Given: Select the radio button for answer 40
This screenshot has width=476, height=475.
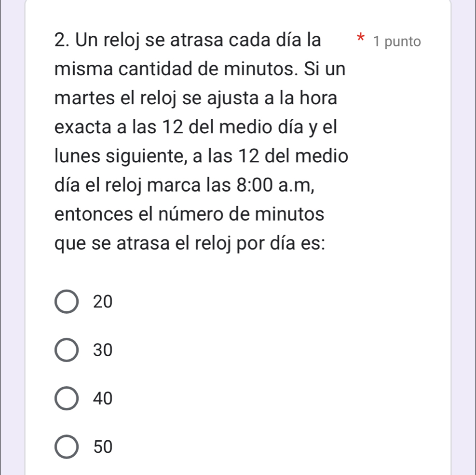Looking at the screenshot, I should pyautogui.click(x=67, y=398).
